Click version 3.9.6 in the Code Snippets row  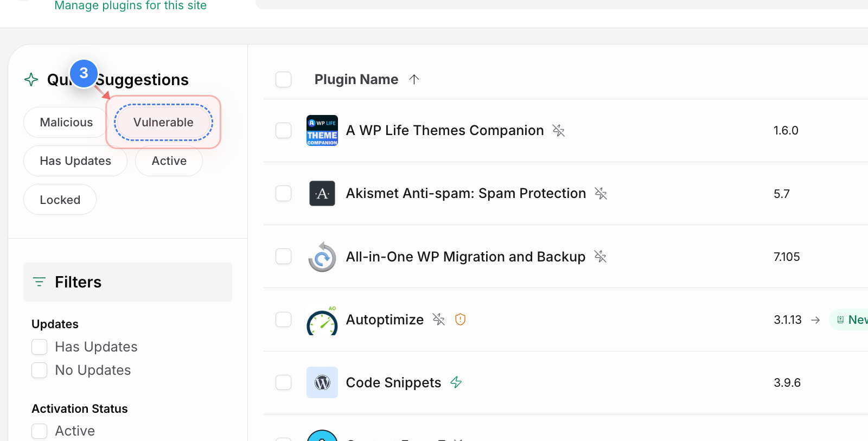coord(787,383)
